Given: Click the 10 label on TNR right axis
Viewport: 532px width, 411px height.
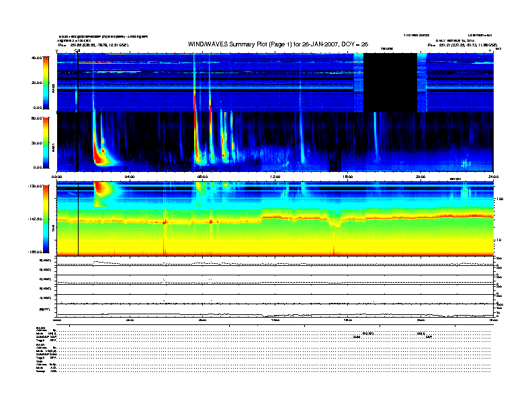Looking at the screenshot, I should 498,240.
